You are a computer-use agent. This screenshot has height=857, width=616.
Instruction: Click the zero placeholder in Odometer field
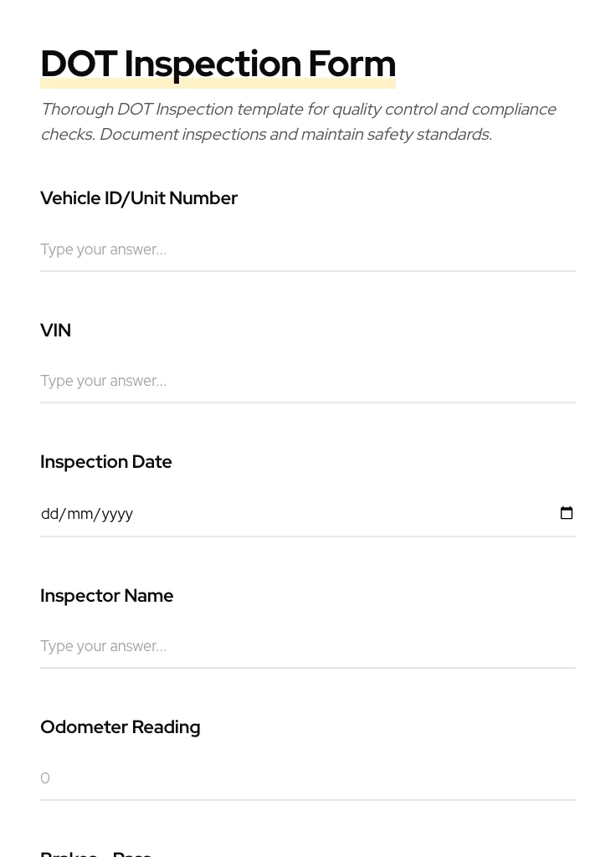45,778
